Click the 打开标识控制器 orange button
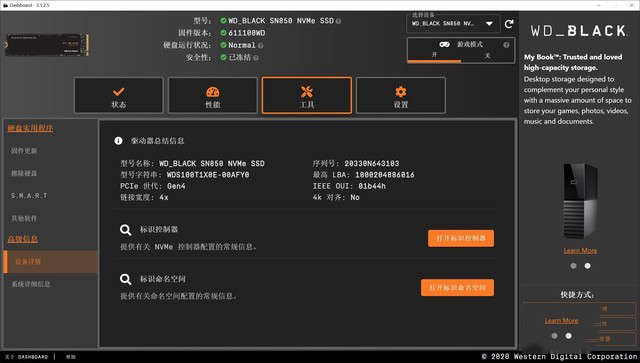 [x=461, y=238]
